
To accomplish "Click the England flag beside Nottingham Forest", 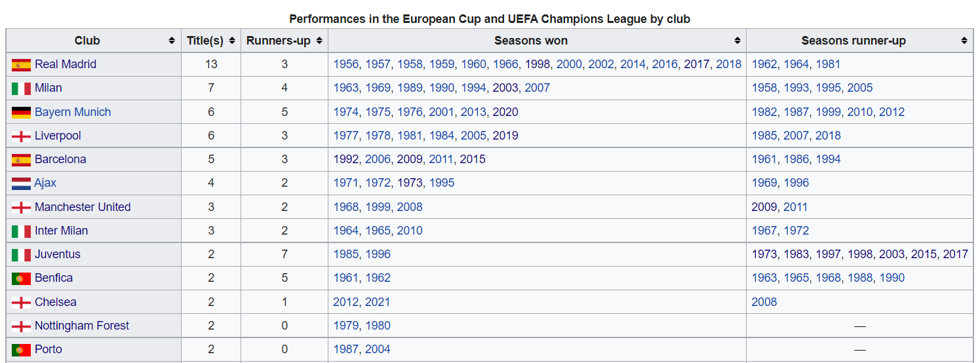I will 21,326.
